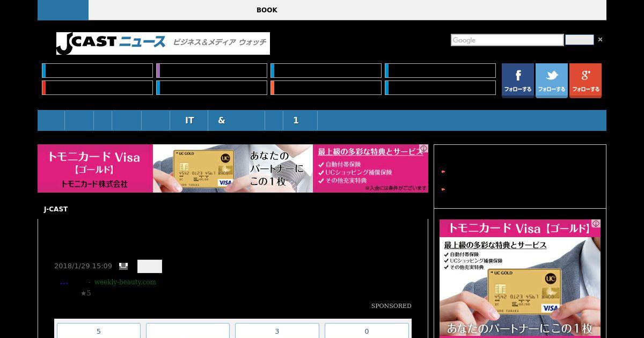The image size is (644, 338).
Task: Select the blue highlighted tab left of BOOK
Action: point(63,10)
